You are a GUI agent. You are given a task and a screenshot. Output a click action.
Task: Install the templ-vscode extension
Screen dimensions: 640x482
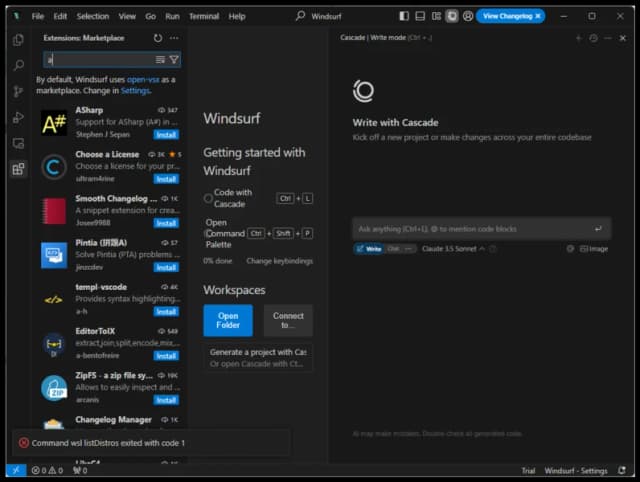pos(166,311)
